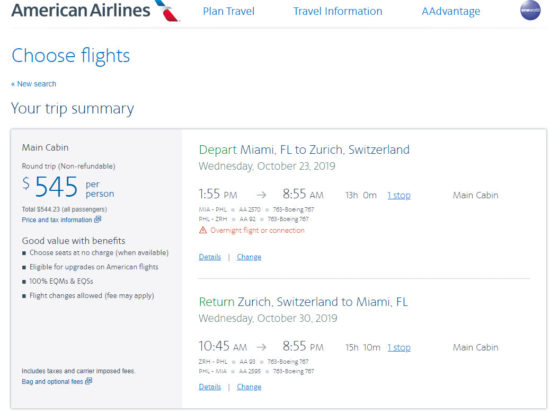The height and width of the screenshot is (412, 550).
Task: Click external link icon beside Price and tax information
Action: tap(98, 219)
